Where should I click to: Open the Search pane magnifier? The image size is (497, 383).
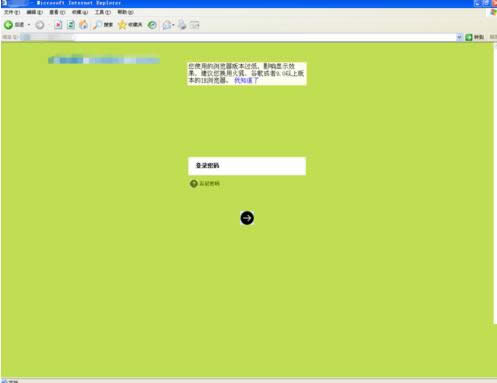click(x=97, y=25)
